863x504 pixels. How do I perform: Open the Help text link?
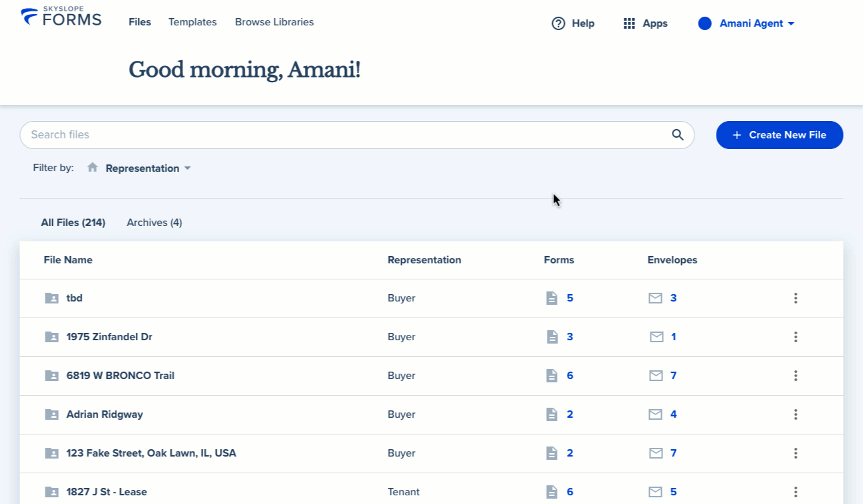click(x=583, y=23)
